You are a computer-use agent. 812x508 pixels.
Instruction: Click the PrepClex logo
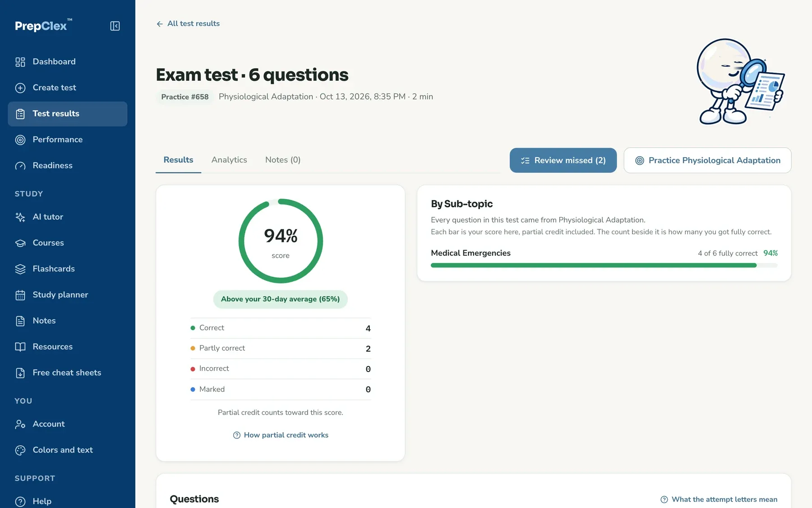(43, 25)
